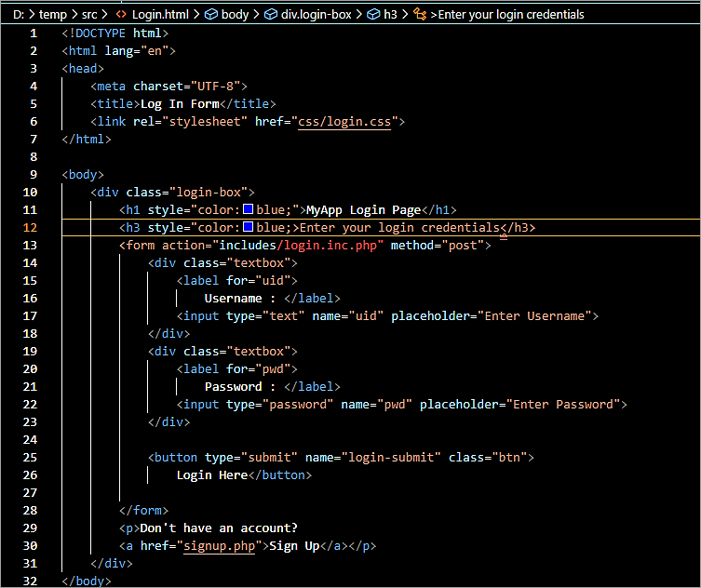Screen dimensions: 701x588
Task: Click the class="btn" attribute
Action: (x=488, y=458)
